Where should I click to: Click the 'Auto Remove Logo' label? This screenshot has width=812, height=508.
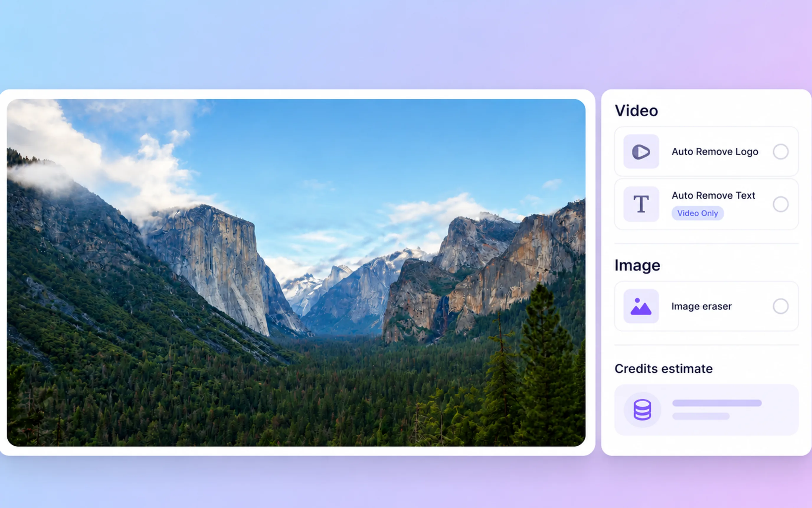715,152
